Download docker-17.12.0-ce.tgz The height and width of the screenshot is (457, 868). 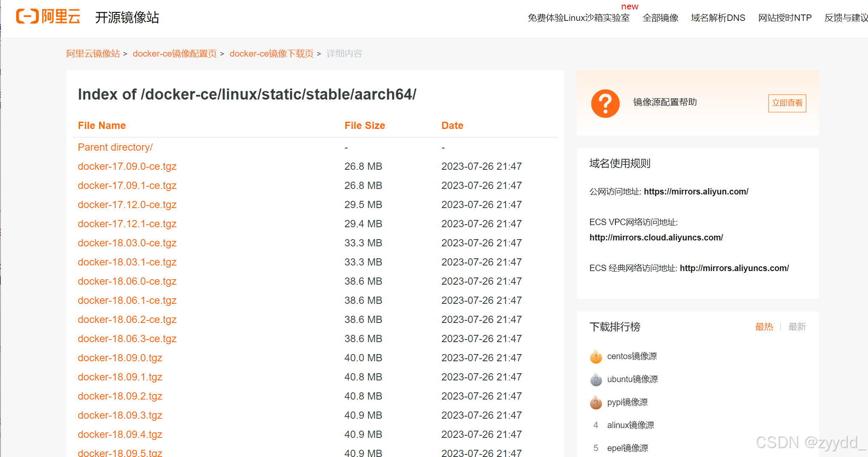coord(127,205)
